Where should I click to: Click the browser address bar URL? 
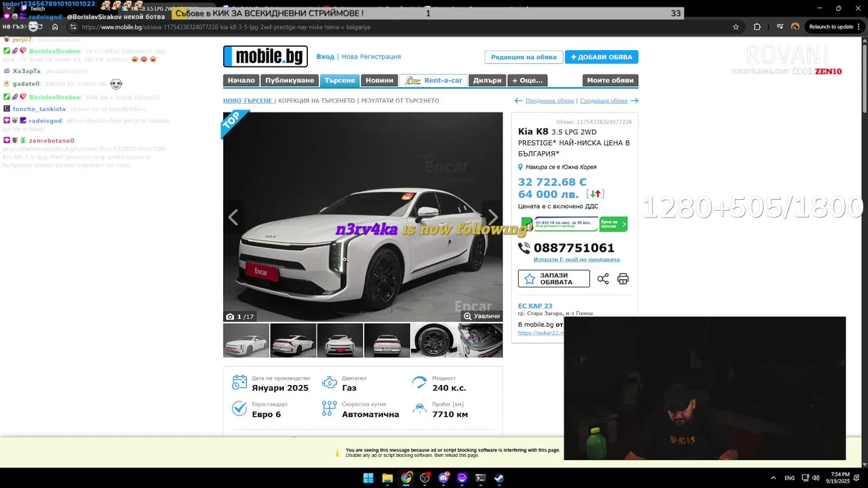pyautogui.click(x=226, y=27)
